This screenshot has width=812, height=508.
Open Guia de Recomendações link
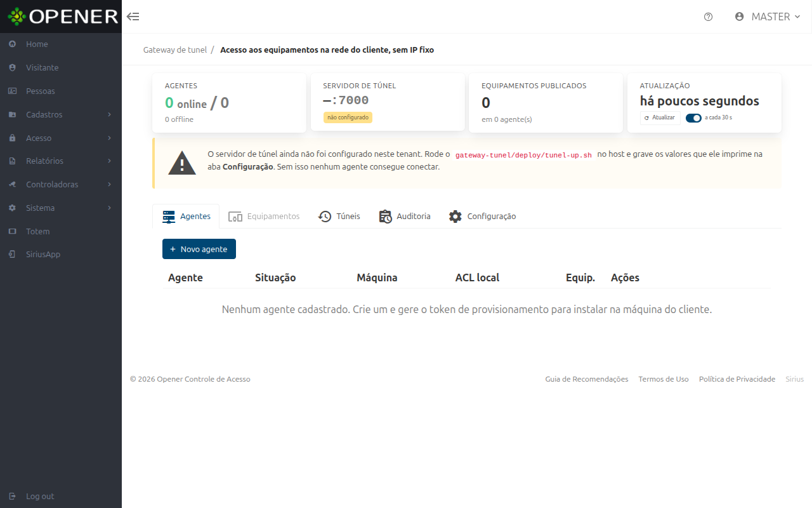[x=587, y=379]
